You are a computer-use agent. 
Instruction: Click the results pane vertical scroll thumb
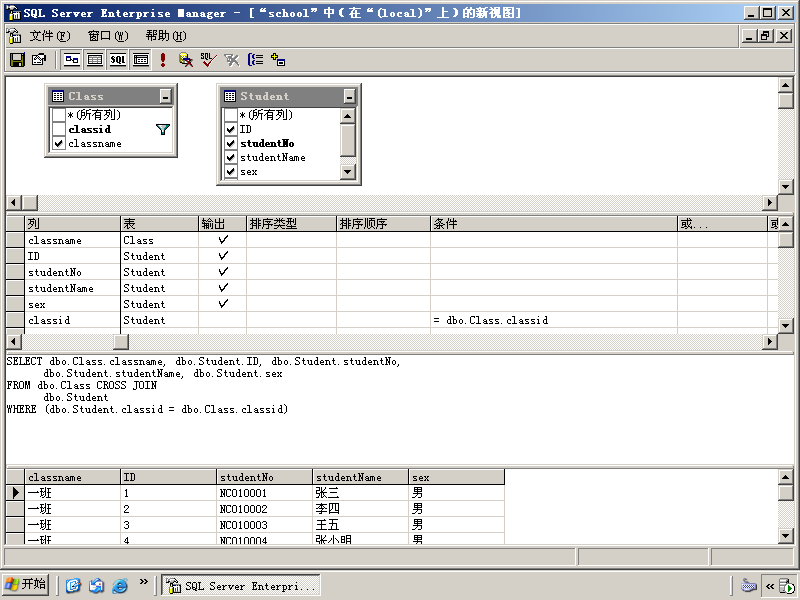tap(786, 493)
